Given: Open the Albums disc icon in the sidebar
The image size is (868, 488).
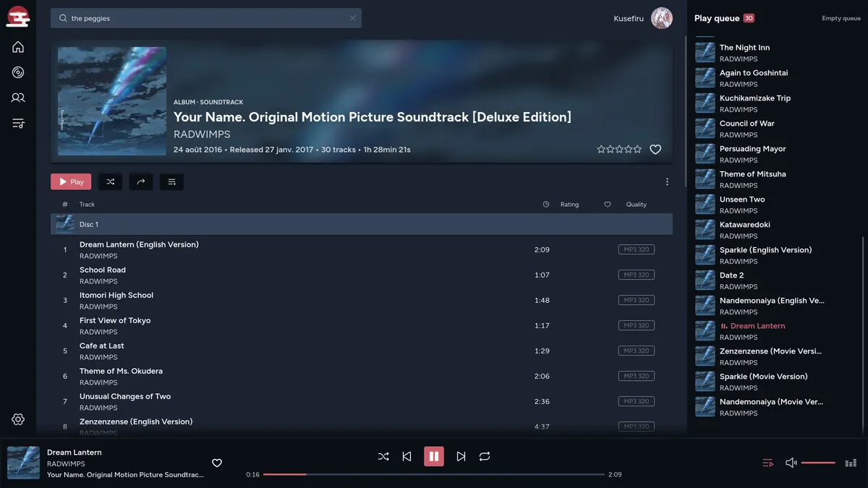Looking at the screenshot, I should (x=18, y=72).
